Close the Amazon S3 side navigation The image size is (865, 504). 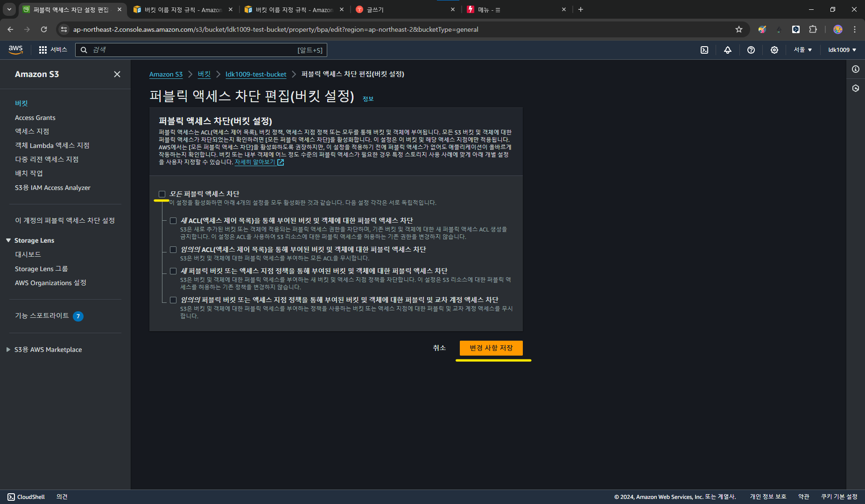117,74
